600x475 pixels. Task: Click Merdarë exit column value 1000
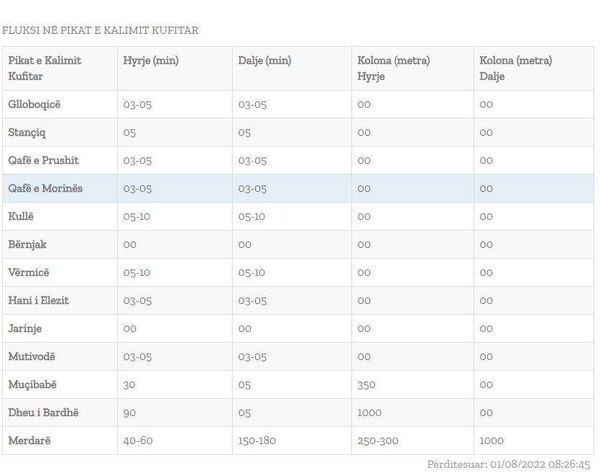click(491, 441)
